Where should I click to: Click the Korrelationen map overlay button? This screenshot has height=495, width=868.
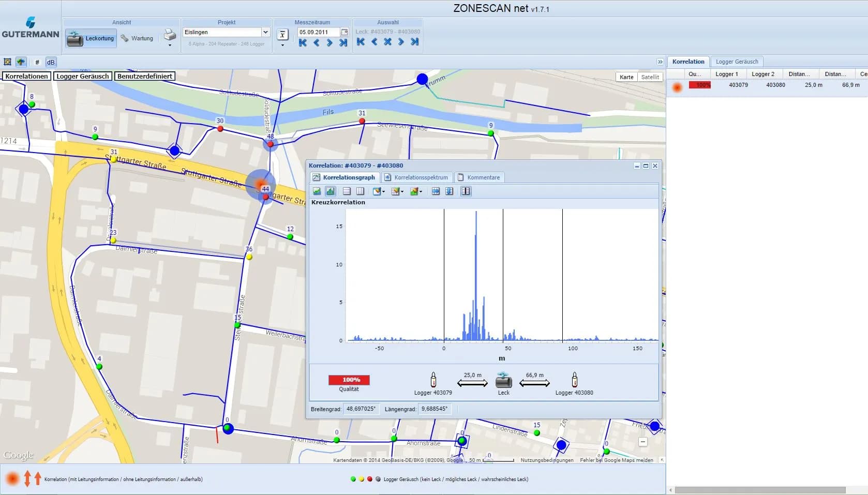coord(26,76)
